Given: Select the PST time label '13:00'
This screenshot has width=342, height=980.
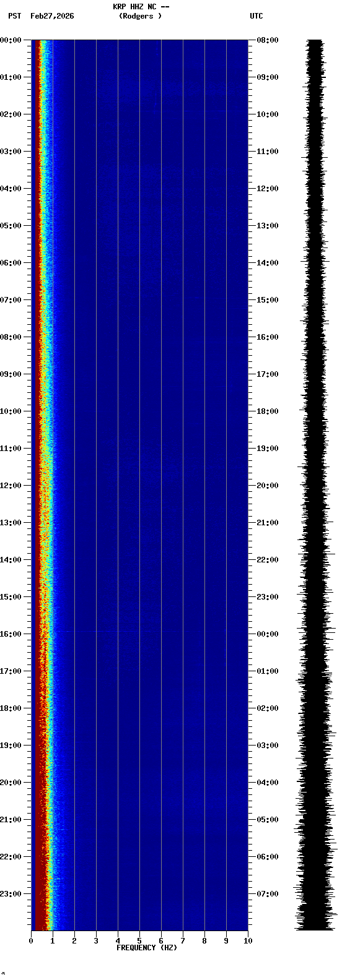Looking at the screenshot, I should coord(11,523).
